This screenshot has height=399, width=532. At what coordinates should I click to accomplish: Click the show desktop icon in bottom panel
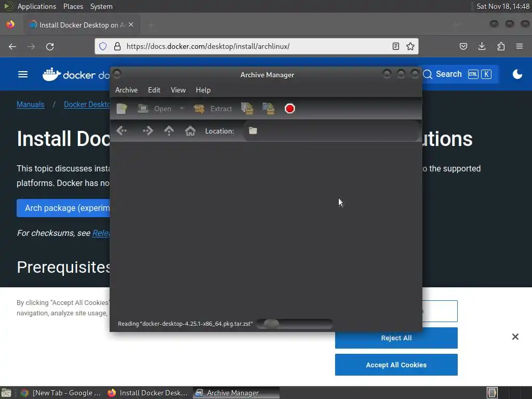tap(6, 393)
